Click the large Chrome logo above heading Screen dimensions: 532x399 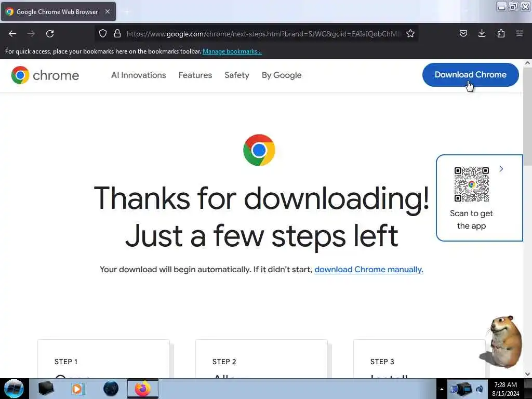point(259,150)
